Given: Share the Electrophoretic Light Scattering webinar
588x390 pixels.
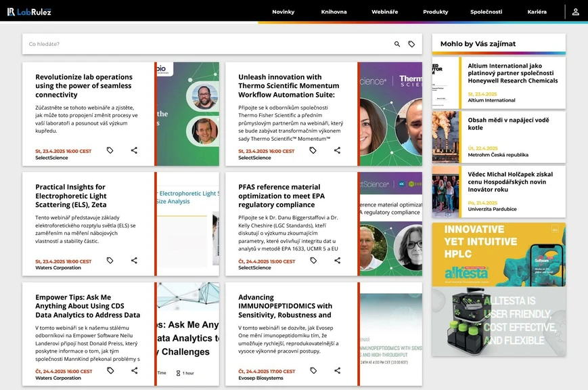Looking at the screenshot, I should click(x=134, y=261).
